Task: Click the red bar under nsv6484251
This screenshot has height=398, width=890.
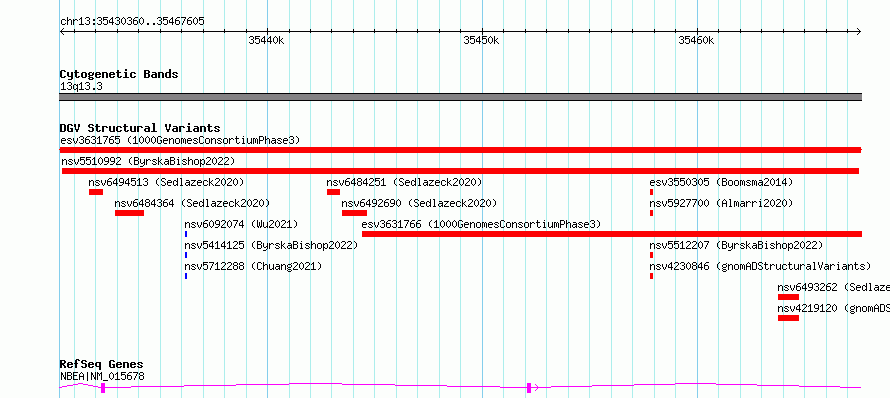Action: pyautogui.click(x=333, y=192)
